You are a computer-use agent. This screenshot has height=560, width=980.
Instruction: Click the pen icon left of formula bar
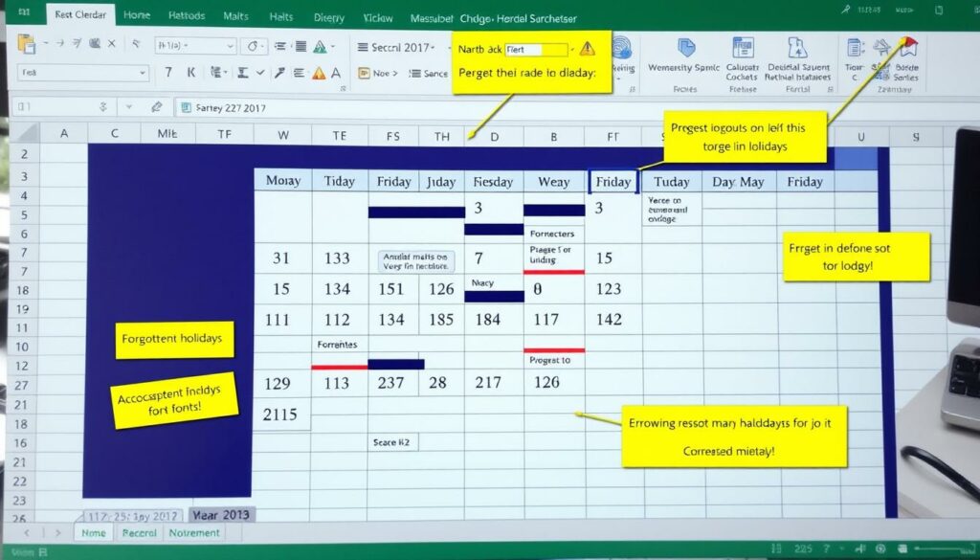coord(157,107)
